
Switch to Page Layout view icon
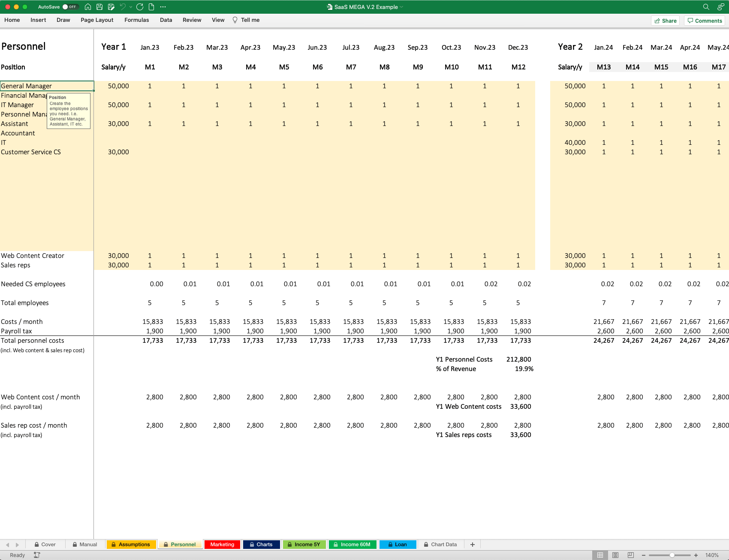point(615,555)
